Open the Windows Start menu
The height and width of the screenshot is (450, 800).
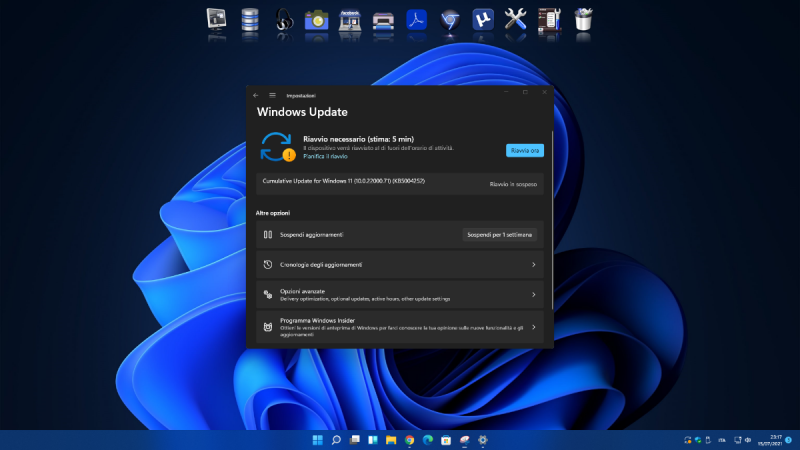pyautogui.click(x=317, y=440)
